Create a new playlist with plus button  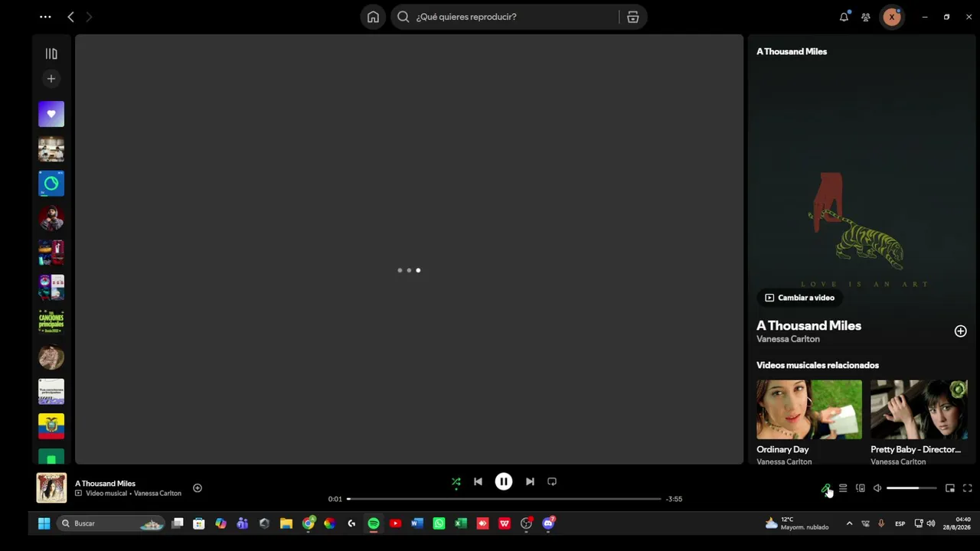click(x=51, y=79)
